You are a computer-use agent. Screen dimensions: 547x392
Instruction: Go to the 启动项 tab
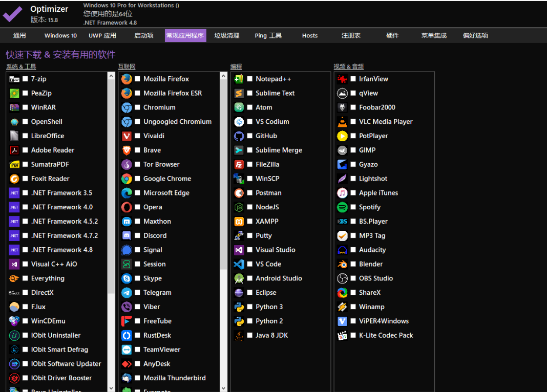[144, 35]
